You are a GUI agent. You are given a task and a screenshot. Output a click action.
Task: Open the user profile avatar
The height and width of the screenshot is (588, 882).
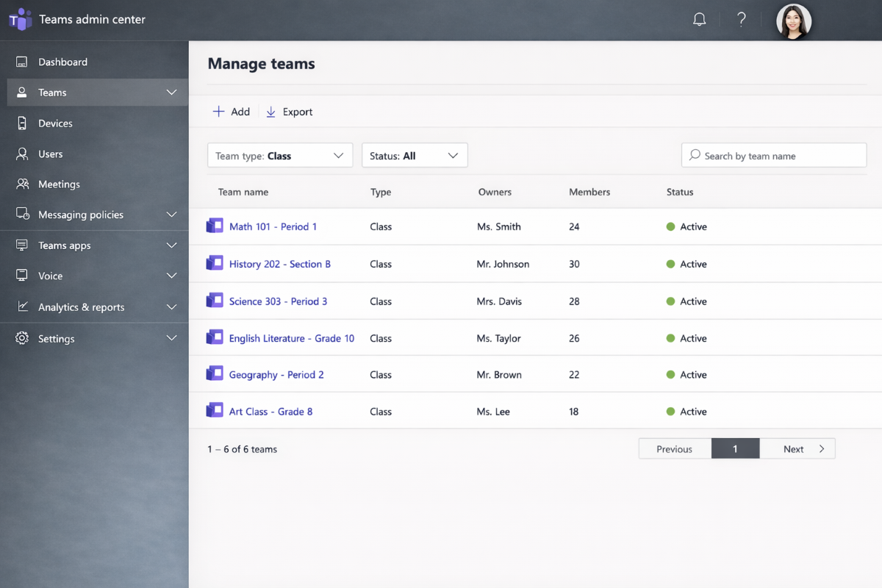click(794, 21)
